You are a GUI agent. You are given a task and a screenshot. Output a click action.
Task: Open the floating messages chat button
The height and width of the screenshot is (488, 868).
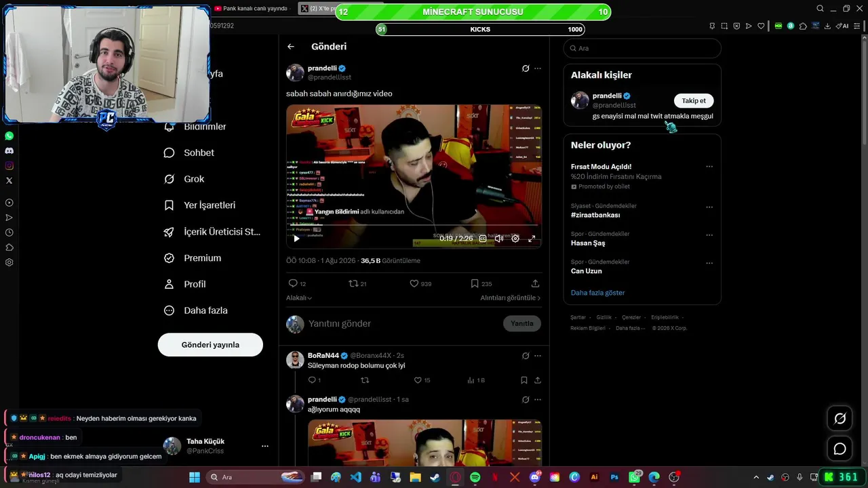pos(840,449)
